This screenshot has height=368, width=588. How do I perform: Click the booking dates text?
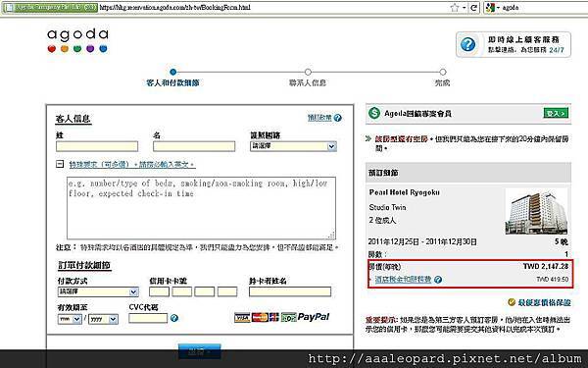point(422,241)
